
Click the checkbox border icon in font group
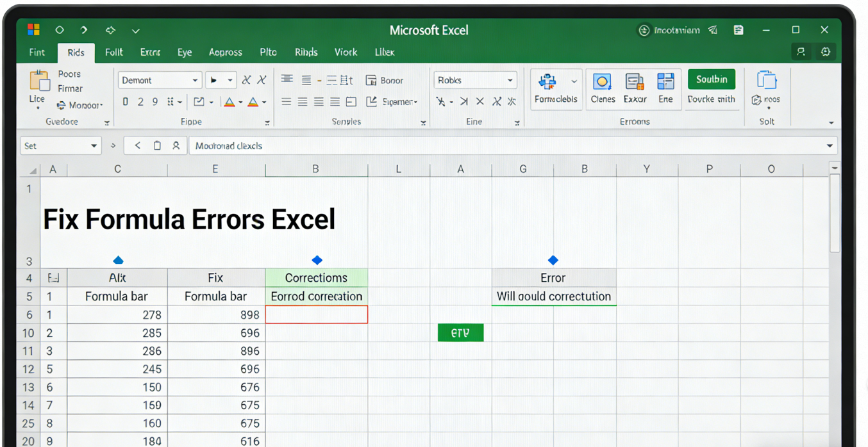point(199,102)
